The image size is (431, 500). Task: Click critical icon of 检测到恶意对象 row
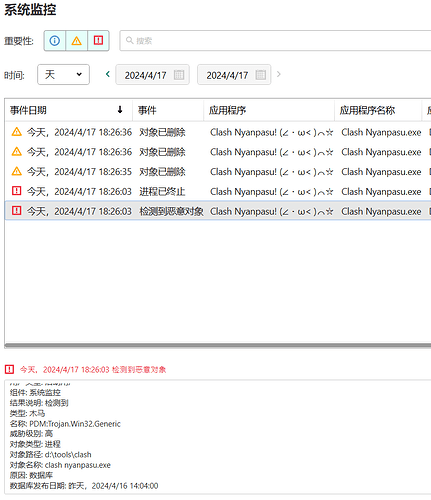[x=17, y=211]
